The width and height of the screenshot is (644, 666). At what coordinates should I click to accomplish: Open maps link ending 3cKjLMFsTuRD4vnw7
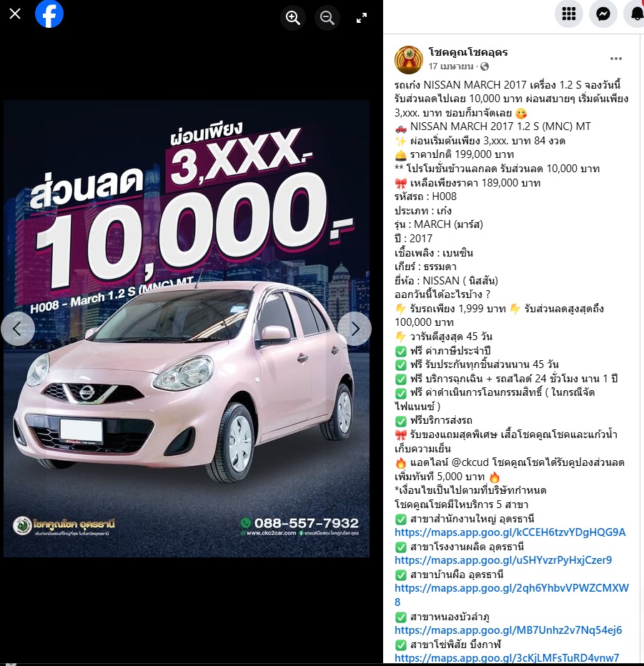click(507, 658)
